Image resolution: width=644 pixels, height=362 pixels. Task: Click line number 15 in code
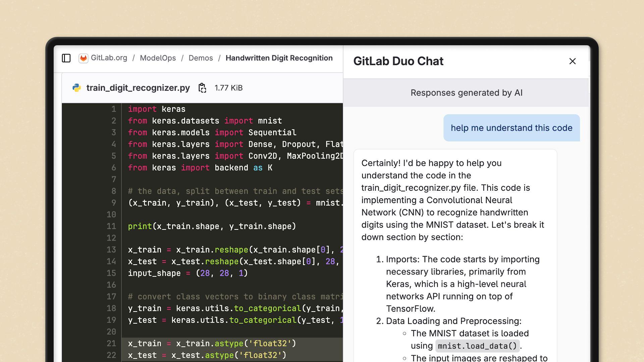coord(111,274)
